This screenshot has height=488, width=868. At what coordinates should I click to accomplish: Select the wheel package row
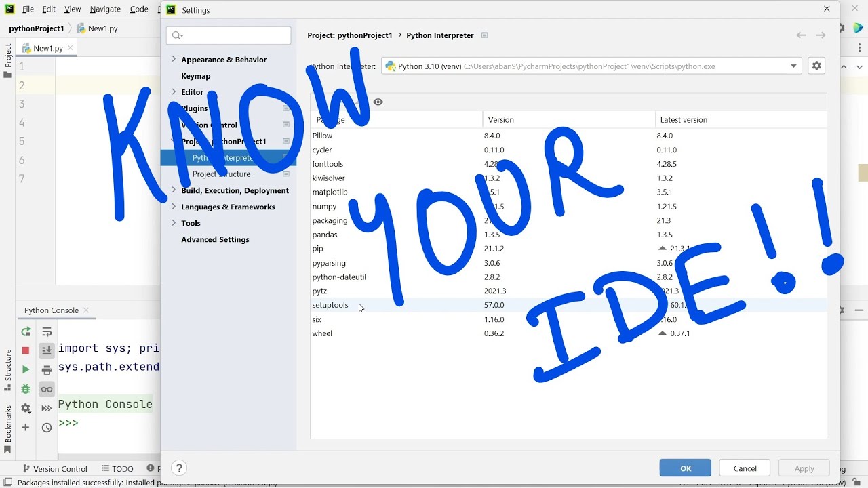tap(568, 333)
